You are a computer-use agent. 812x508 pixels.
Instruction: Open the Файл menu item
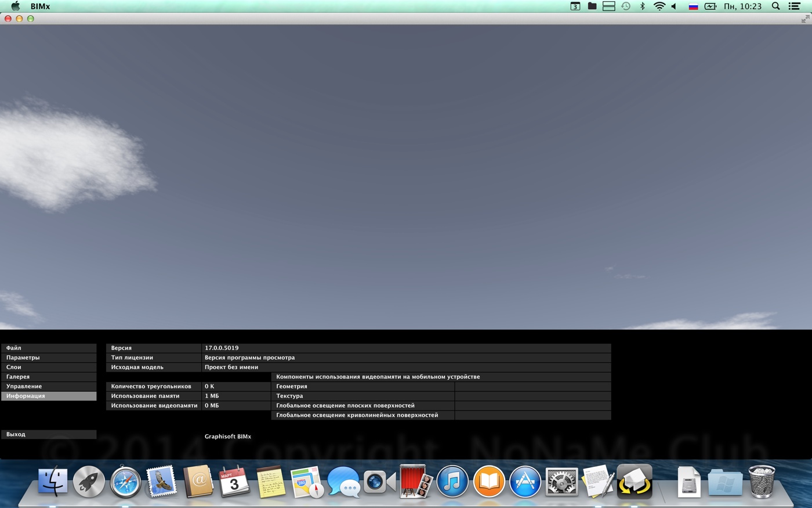click(x=49, y=348)
